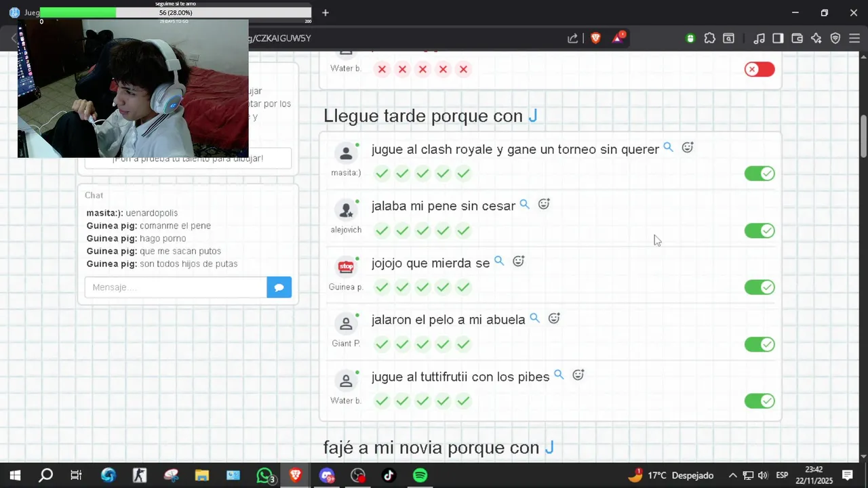Click chat message 'masita:): uenardopolis'
Image resolution: width=868 pixels, height=488 pixels.
tap(132, 213)
